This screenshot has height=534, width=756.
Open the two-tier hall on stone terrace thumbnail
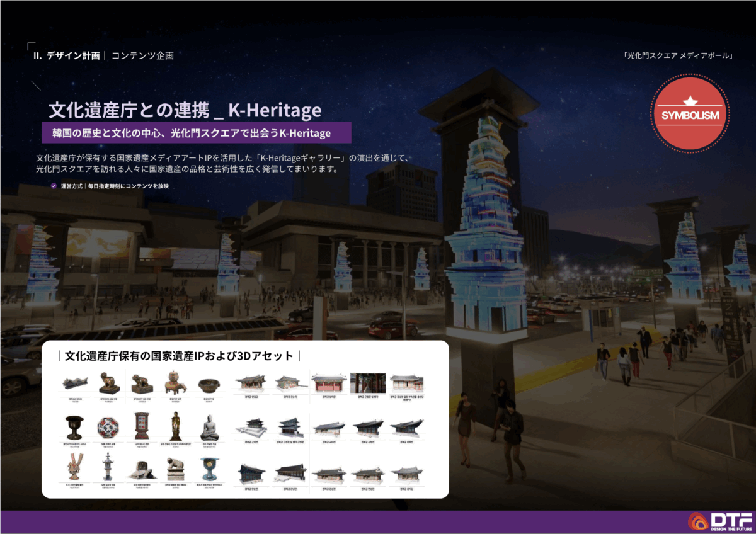coord(250,427)
